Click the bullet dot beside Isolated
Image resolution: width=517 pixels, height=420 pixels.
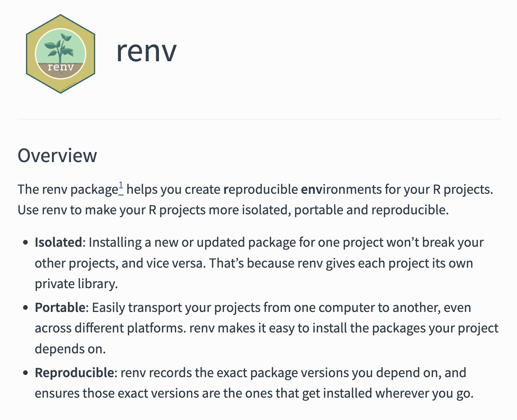(x=25, y=243)
